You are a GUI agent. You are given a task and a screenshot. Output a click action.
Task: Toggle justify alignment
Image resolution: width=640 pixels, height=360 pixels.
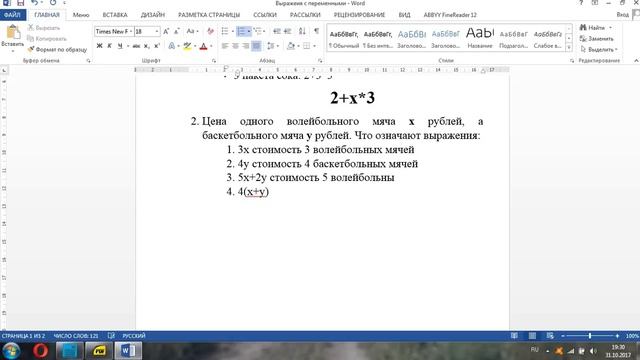pos(256,46)
